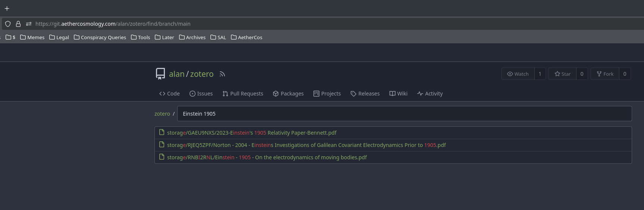Click the RSS feed icon beside zotero

tap(222, 74)
